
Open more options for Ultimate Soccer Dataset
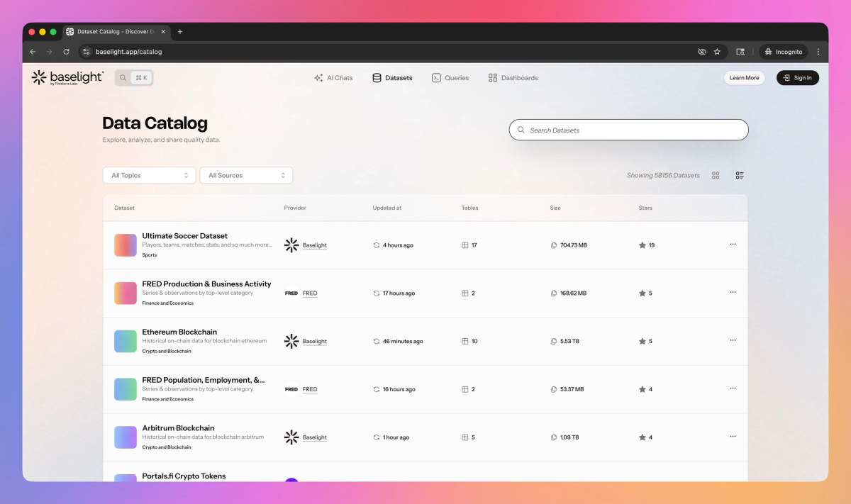point(733,245)
